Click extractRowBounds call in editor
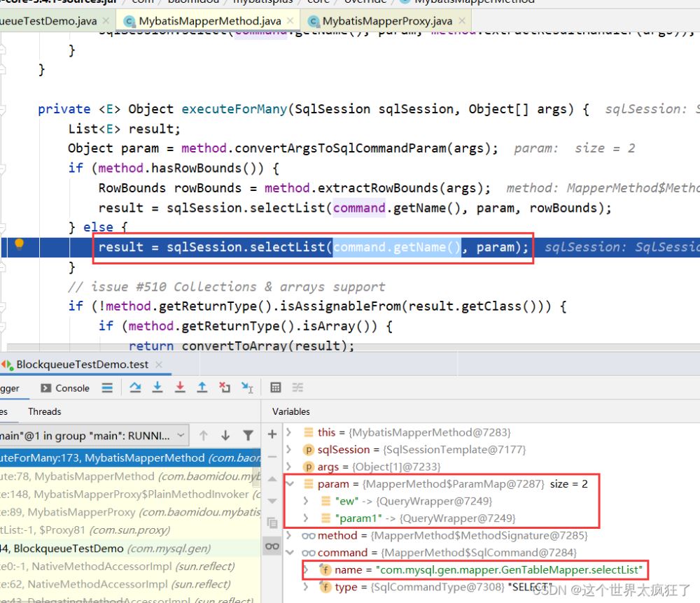The height and width of the screenshot is (603, 700). click(x=378, y=188)
